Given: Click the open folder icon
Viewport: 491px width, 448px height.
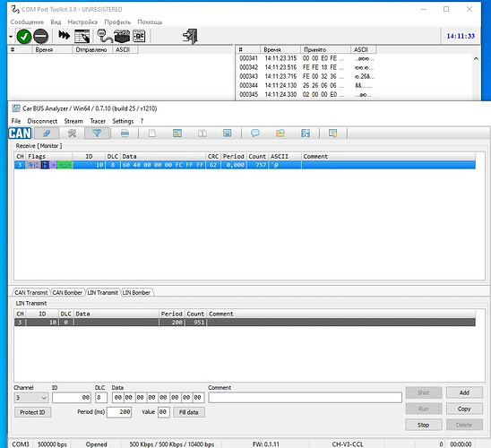Looking at the screenshot, I should (x=280, y=134).
